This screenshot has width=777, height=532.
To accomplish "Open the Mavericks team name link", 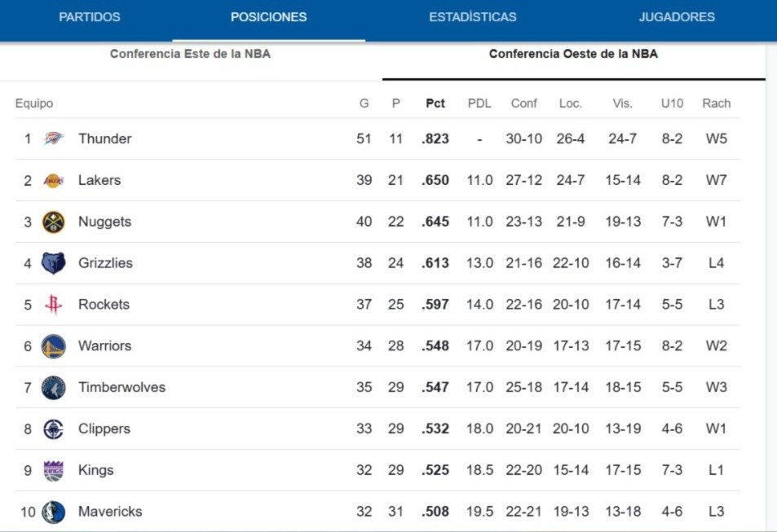I will point(110,512).
